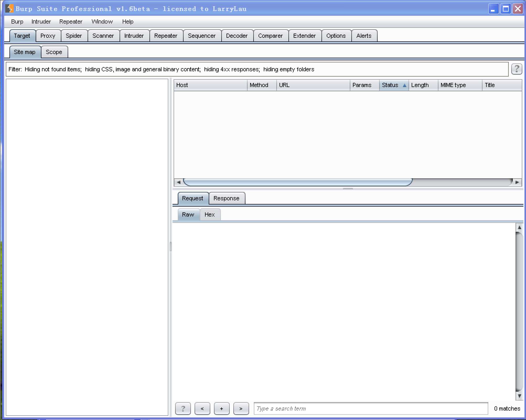
Task: Open the Help menu
Action: click(128, 21)
